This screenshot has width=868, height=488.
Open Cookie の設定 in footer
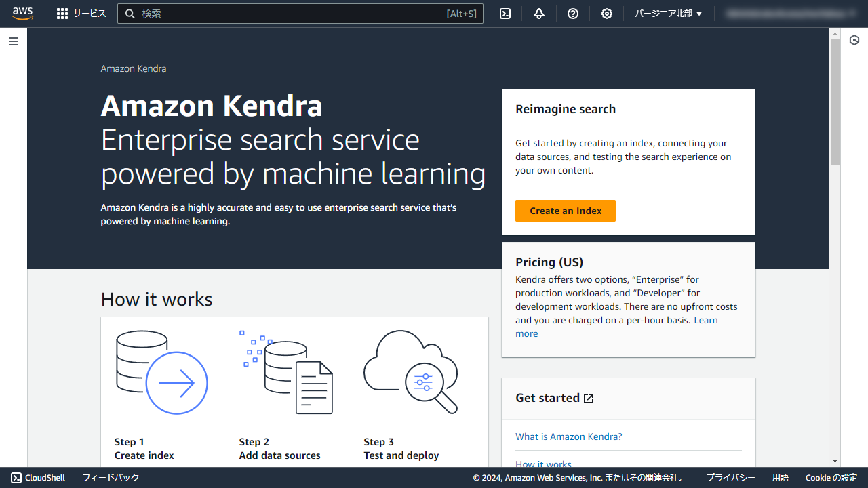click(x=831, y=478)
